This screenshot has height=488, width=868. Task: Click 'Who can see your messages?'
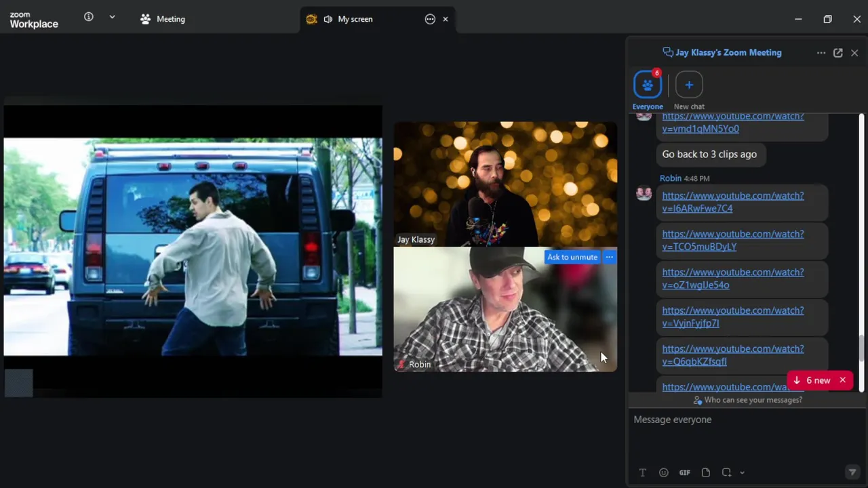coord(748,400)
